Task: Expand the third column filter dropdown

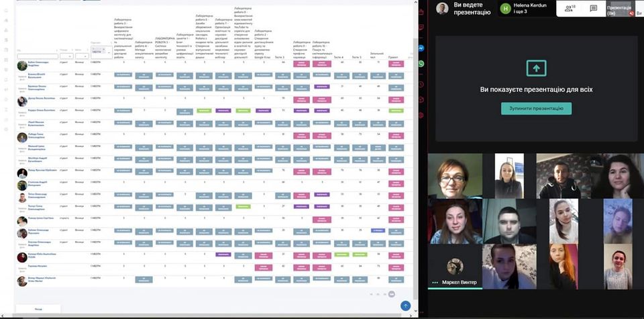Action: (80, 56)
